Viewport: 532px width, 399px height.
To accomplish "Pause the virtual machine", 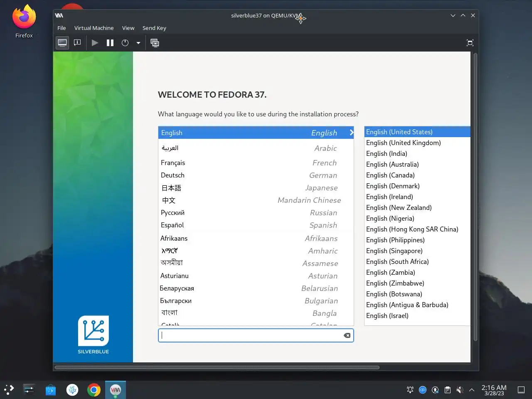I will tap(110, 43).
